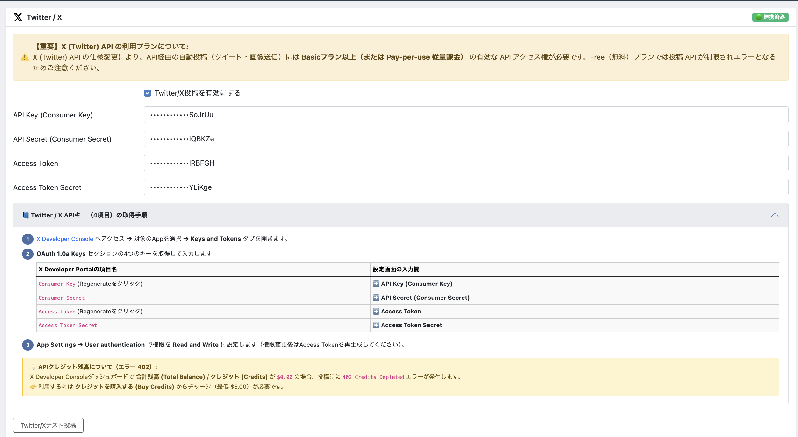This screenshot has height=437, width=798.
Task: Click the pointing hand icon by Buy Credits
Action: click(34, 387)
